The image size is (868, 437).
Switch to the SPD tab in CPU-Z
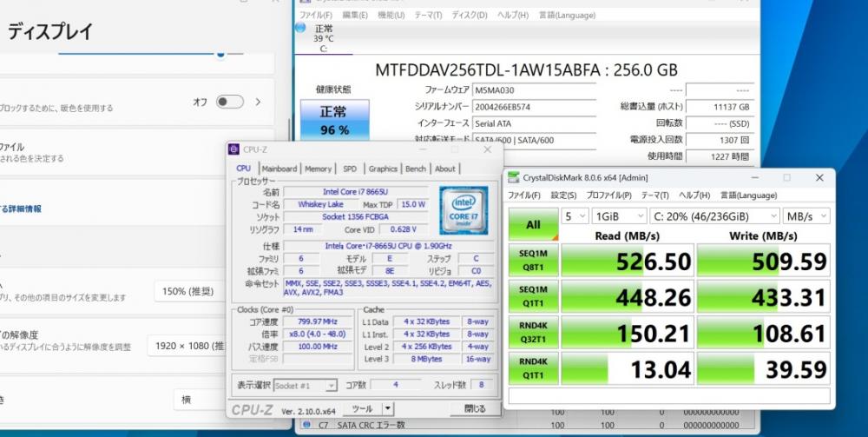tap(350, 169)
